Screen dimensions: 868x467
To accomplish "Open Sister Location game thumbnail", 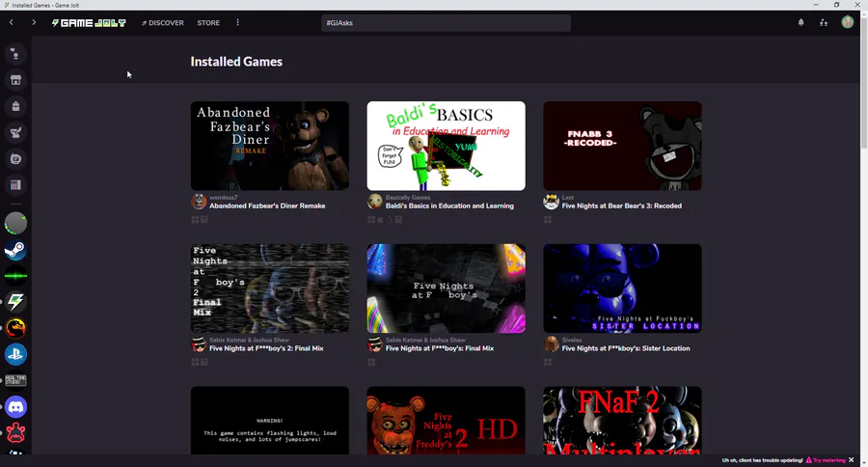I will [622, 288].
